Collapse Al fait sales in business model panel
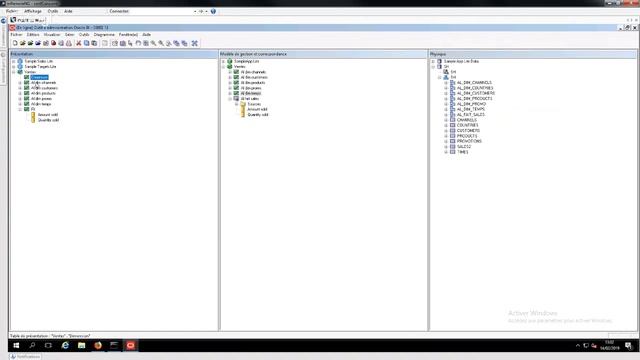The image size is (640, 360). coord(230,99)
